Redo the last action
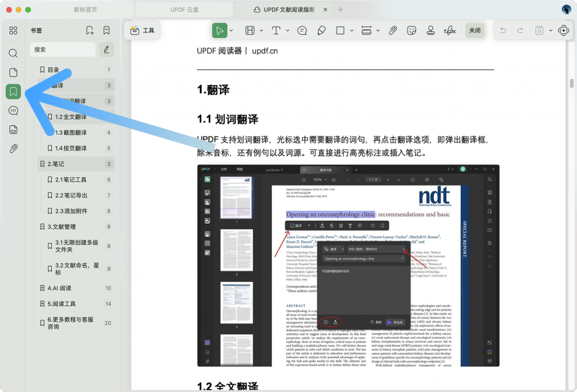 (x=520, y=30)
